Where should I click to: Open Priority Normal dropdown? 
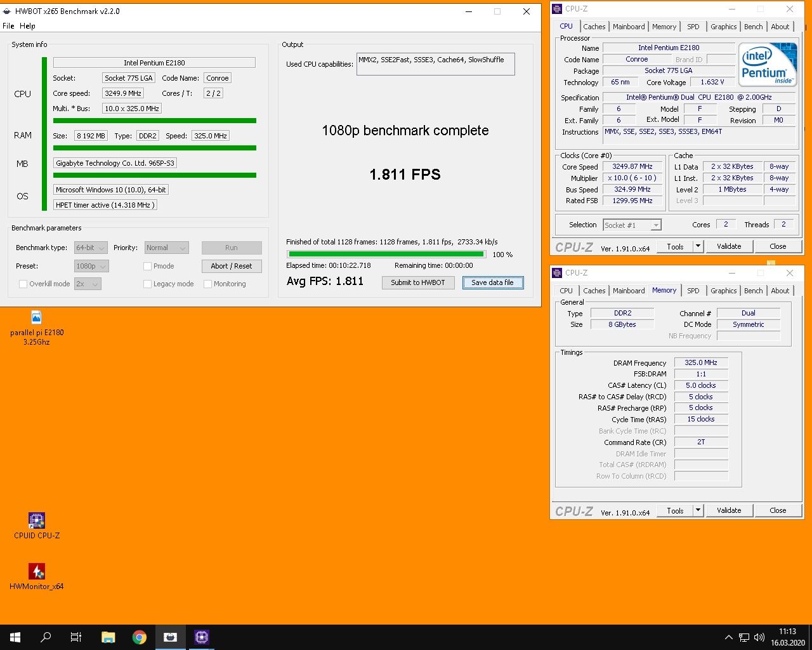coord(166,248)
